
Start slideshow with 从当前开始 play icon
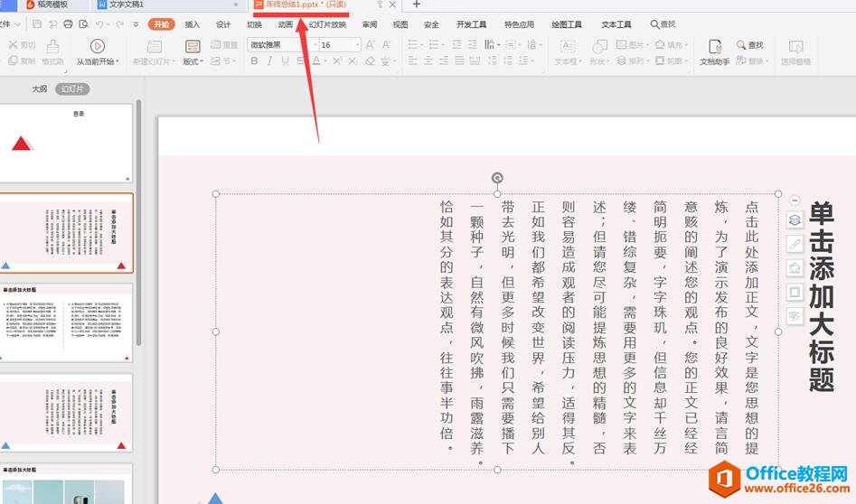pos(98,46)
